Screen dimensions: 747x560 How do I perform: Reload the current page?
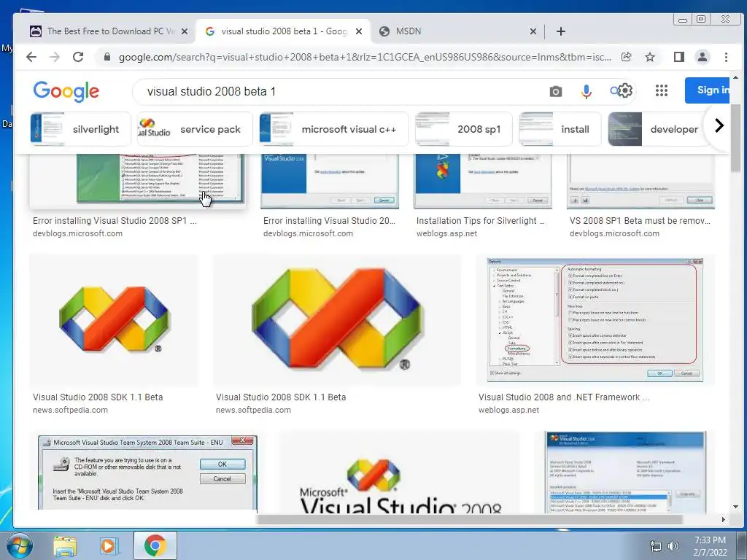click(78, 57)
